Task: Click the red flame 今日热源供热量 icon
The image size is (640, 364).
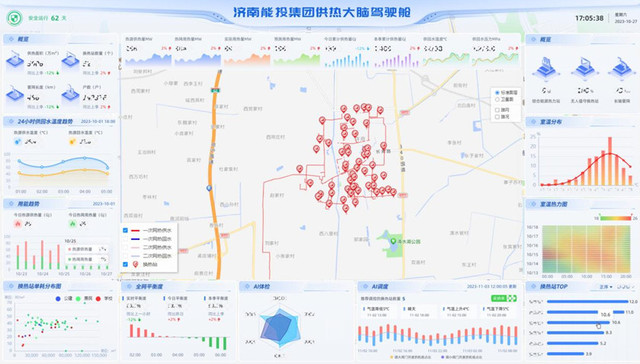Action: pyautogui.click(x=18, y=224)
